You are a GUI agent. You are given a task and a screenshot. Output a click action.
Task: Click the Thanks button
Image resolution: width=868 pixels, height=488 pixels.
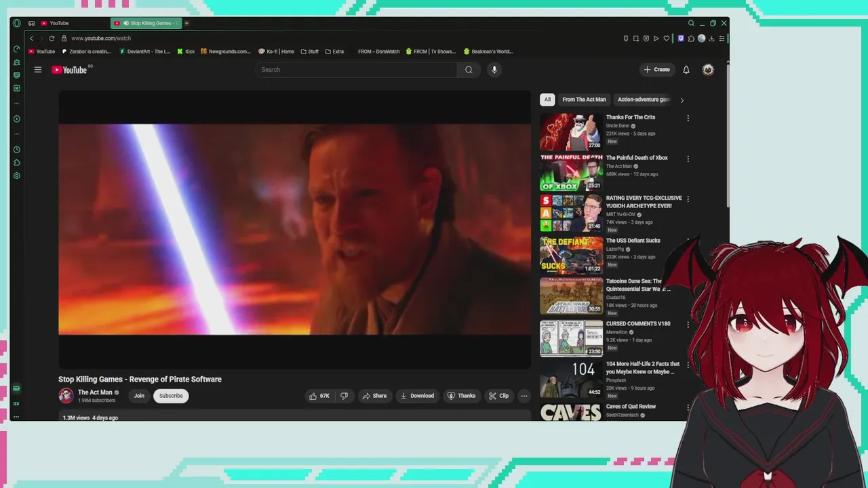461,396
